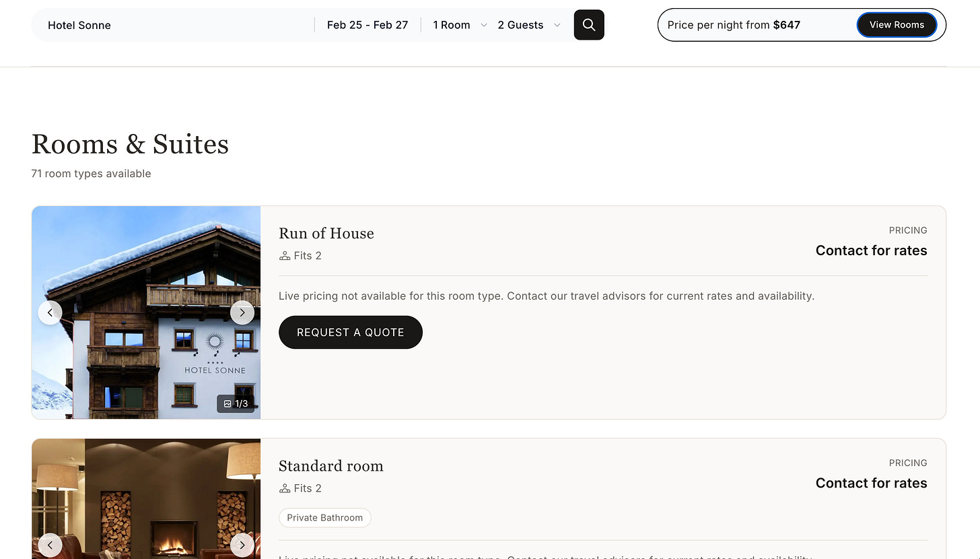Click Contact for rates on Run of House

click(x=871, y=251)
